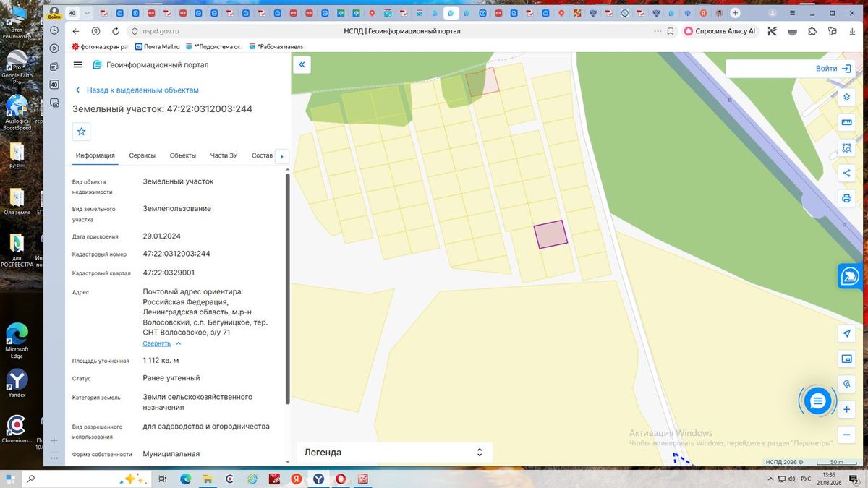Open the фото на экран bookmark
Image resolution: width=868 pixels, height=488 pixels.
pyautogui.click(x=99, y=46)
